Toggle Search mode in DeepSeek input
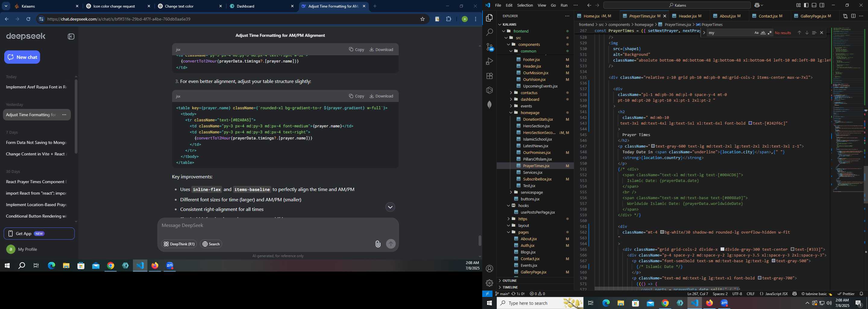 (211, 244)
